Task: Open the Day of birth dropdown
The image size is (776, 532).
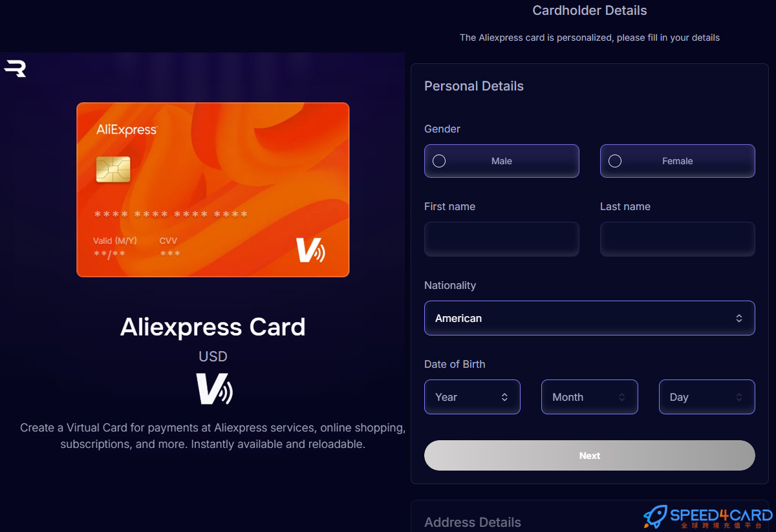Action: click(x=707, y=397)
